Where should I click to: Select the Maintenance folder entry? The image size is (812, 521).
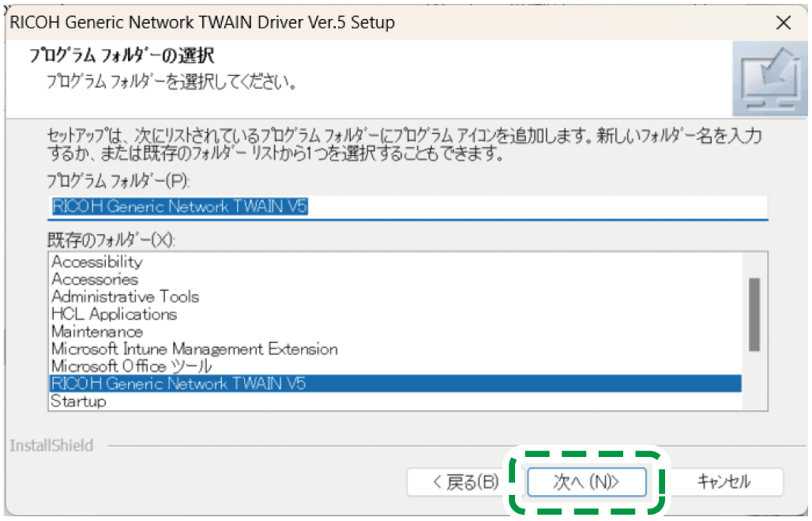tap(97, 331)
